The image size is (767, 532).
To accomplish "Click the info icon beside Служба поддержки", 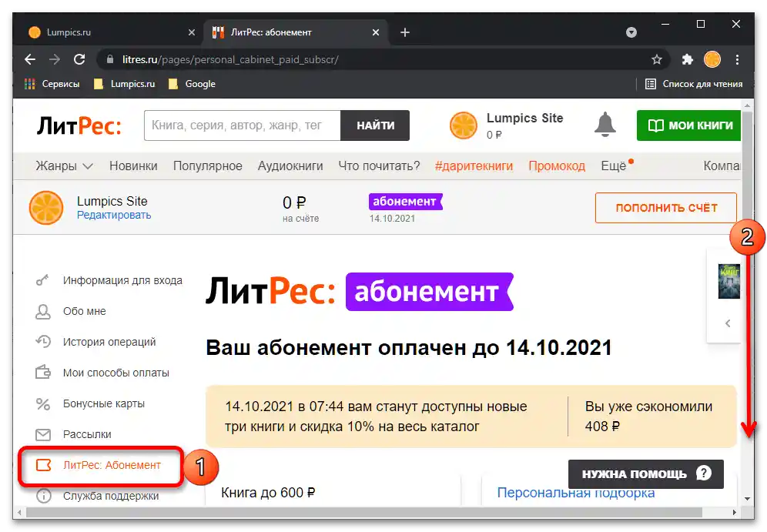I will pyautogui.click(x=44, y=497).
